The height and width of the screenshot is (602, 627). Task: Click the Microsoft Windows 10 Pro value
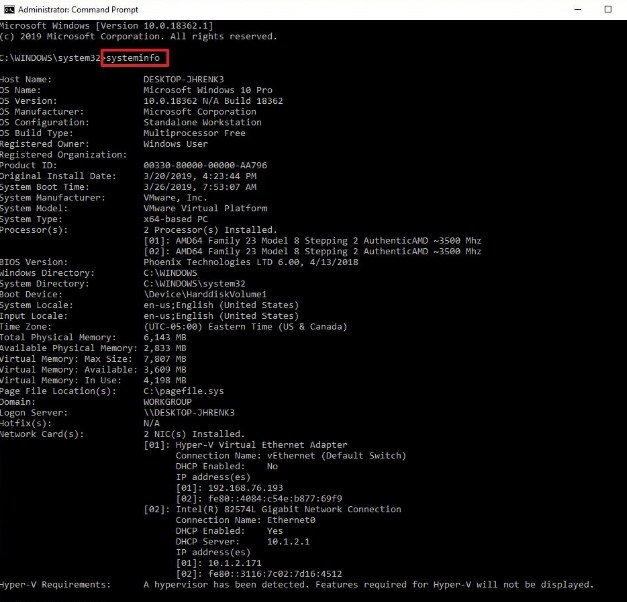[x=208, y=90]
